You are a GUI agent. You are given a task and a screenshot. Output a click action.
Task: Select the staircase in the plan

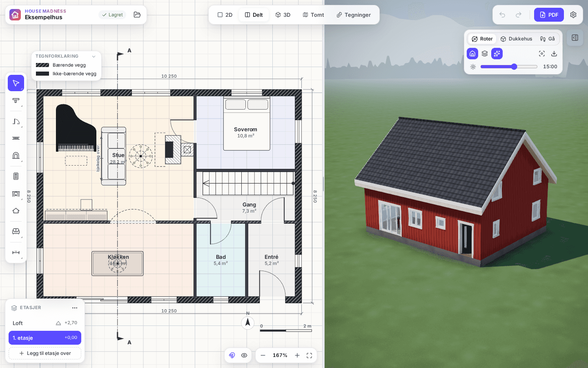click(x=248, y=183)
